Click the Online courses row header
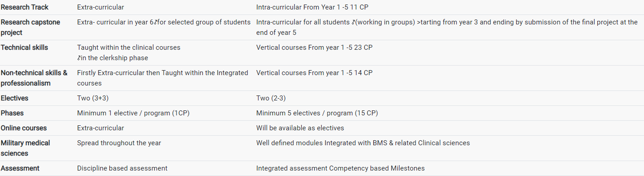The width and height of the screenshot is (644, 176). [24, 128]
